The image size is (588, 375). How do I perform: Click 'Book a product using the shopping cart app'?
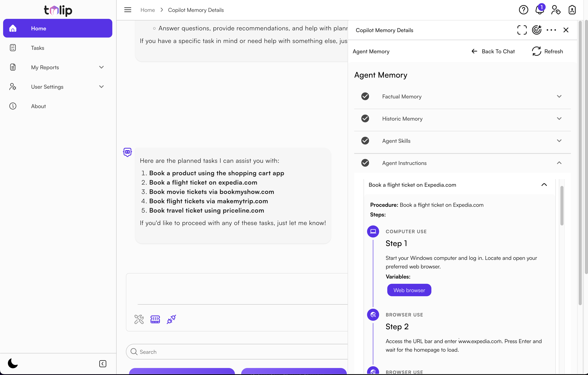[217, 173]
